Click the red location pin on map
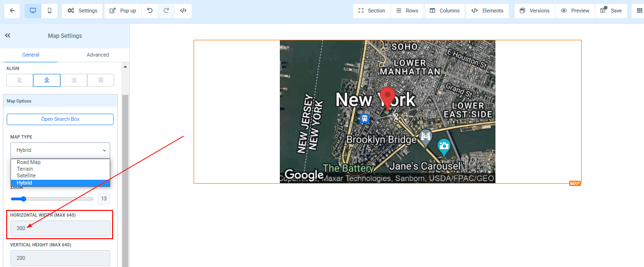The width and height of the screenshot is (644, 267). click(388, 99)
